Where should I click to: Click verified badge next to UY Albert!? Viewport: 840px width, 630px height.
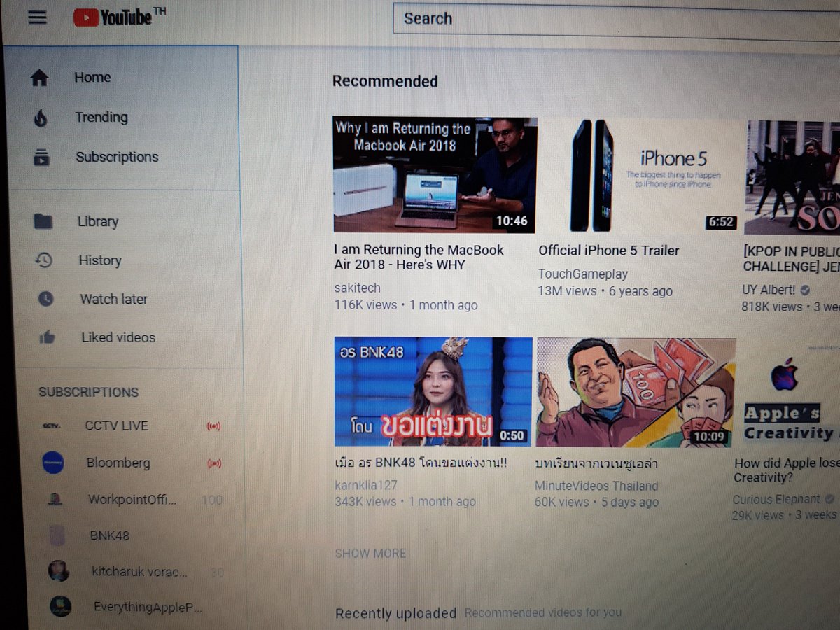(x=806, y=290)
